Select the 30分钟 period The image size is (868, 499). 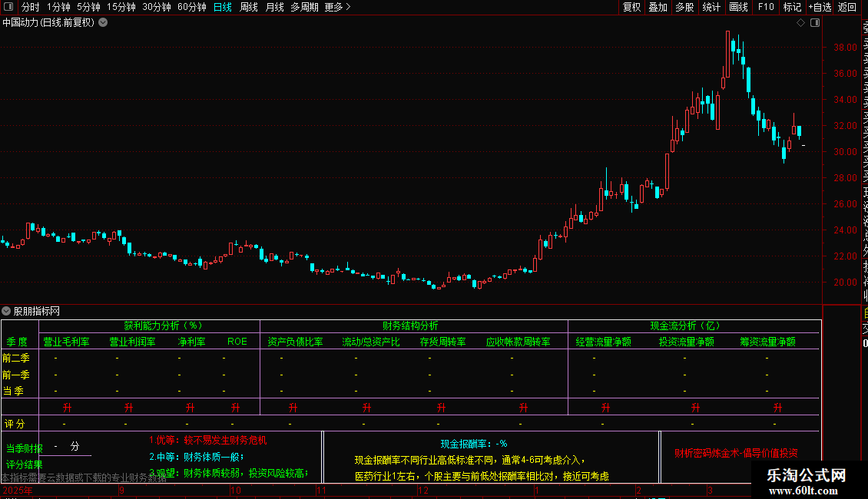(x=157, y=7)
